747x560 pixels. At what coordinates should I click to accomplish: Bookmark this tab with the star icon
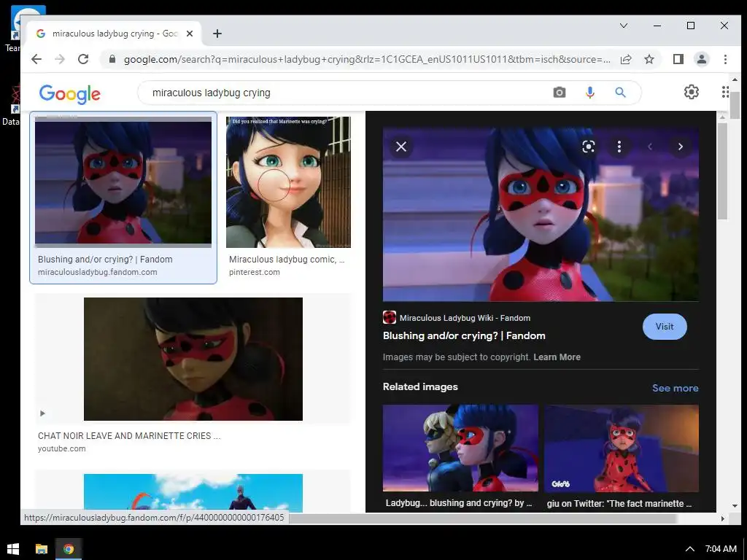(649, 59)
